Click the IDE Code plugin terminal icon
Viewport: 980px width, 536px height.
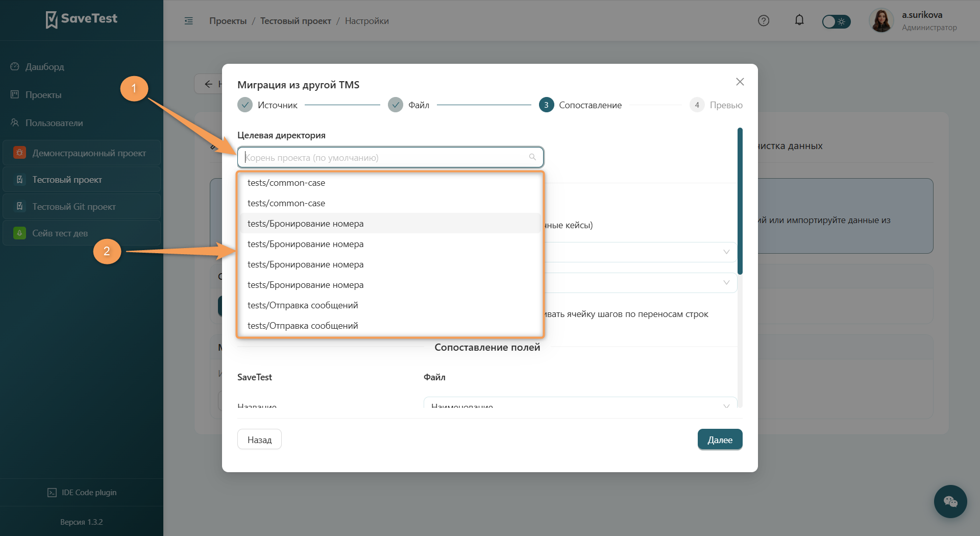click(x=52, y=493)
